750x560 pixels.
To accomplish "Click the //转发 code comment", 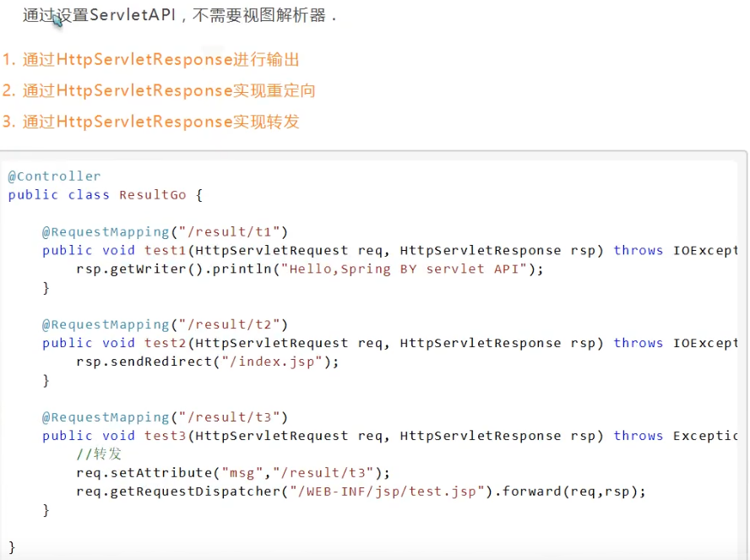I will coord(99,454).
